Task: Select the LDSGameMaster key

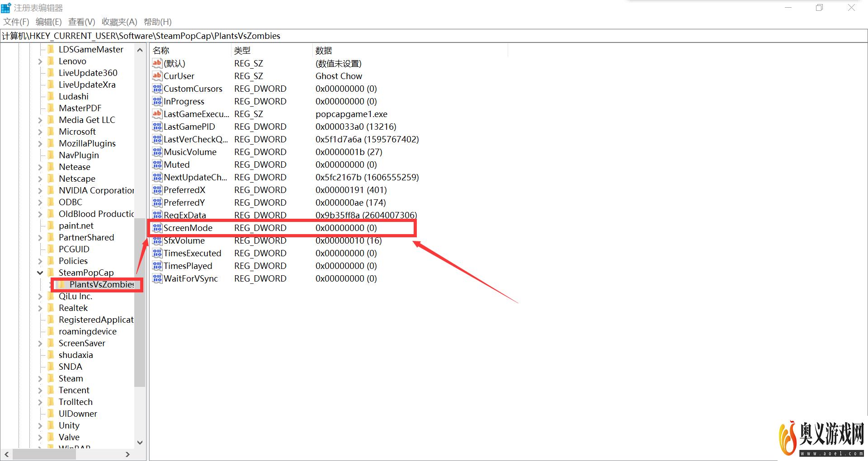Action: tap(91, 49)
